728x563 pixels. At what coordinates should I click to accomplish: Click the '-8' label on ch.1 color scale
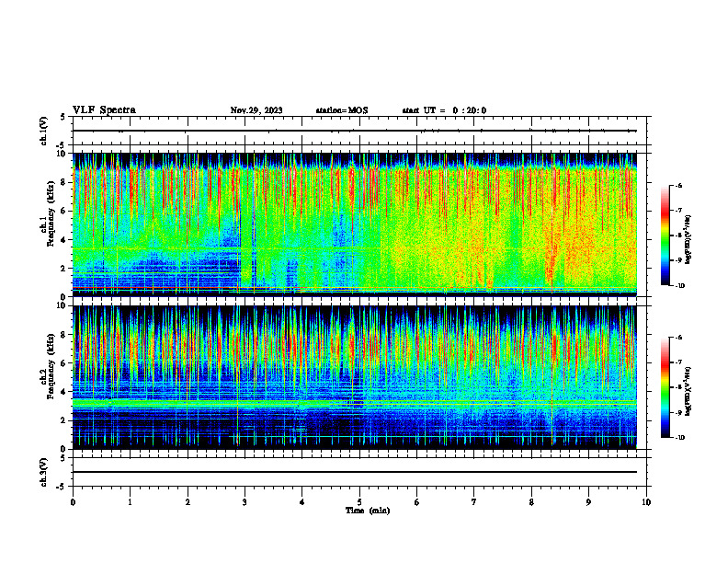677,236
